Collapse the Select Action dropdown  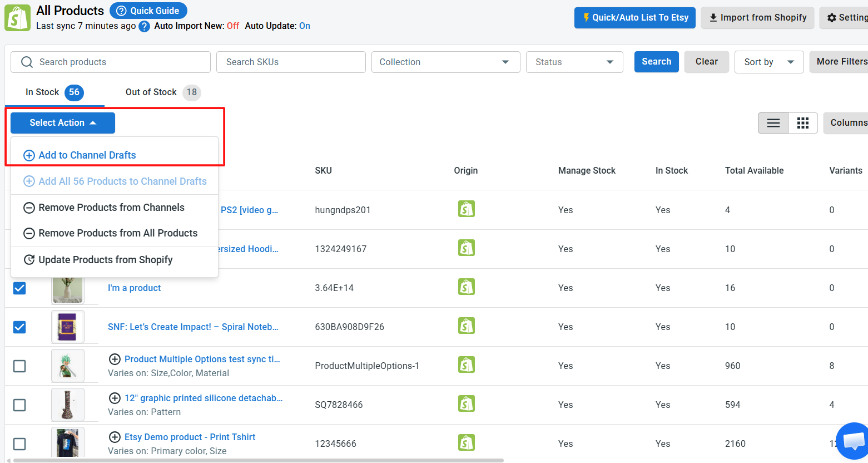pyautogui.click(x=63, y=123)
